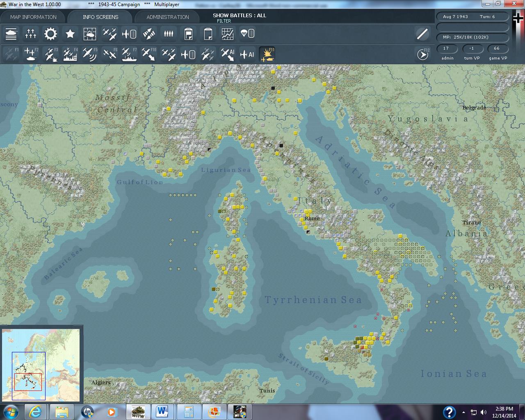Click the help question mark tray icon
Viewport: 525px width, 420px height.
[449, 412]
